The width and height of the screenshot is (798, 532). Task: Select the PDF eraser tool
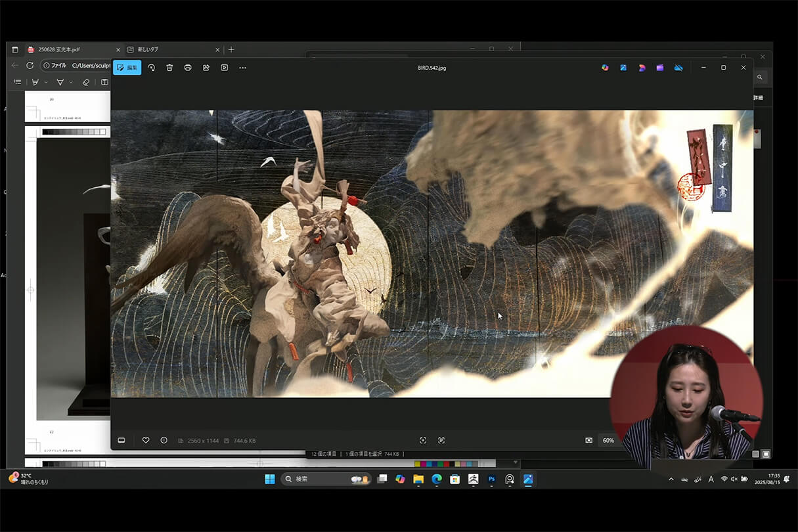[85, 82]
